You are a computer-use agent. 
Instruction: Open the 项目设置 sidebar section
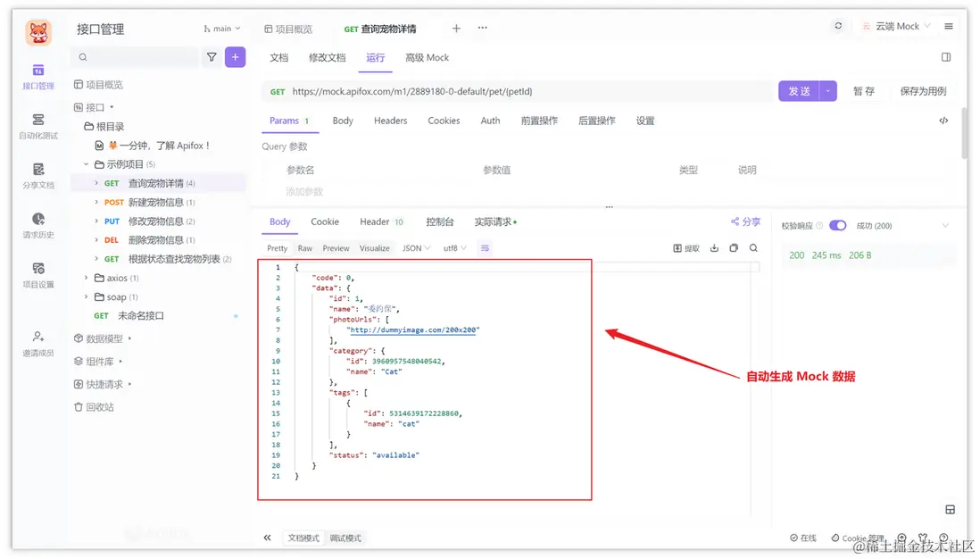38,275
